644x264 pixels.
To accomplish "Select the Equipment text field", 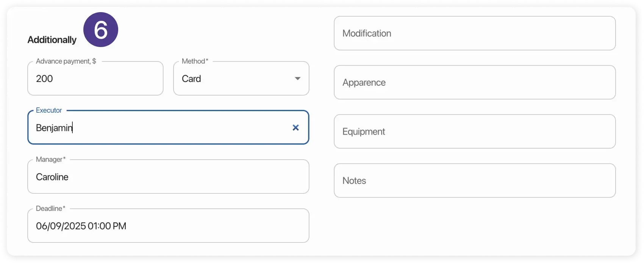I will click(474, 132).
